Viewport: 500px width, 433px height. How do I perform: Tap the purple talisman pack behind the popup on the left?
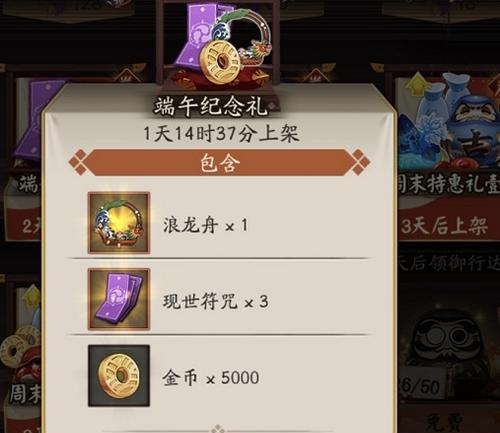coord(28,123)
